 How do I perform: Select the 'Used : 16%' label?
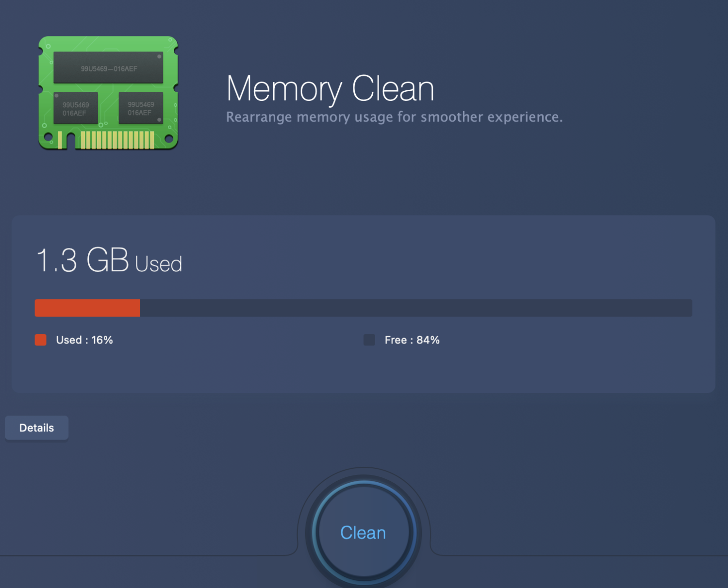(x=84, y=340)
